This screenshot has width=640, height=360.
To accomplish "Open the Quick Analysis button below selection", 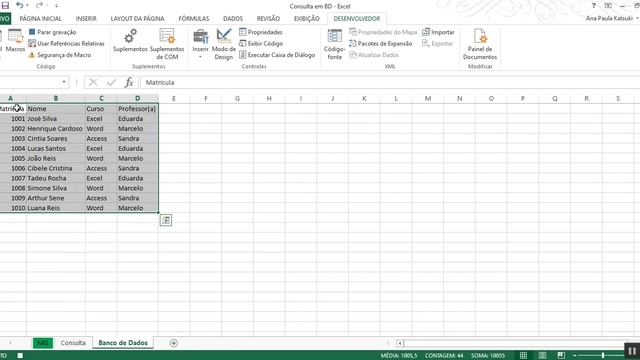I will (x=166, y=220).
